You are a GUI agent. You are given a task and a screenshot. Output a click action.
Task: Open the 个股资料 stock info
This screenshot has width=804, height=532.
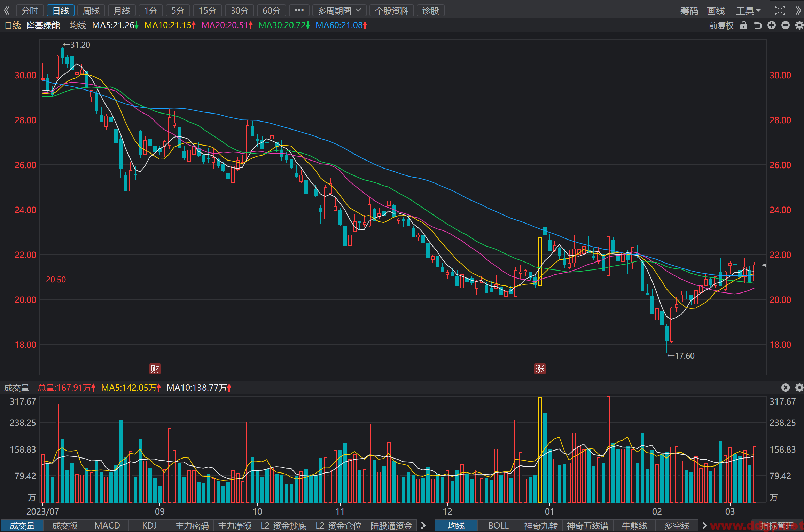(x=392, y=10)
